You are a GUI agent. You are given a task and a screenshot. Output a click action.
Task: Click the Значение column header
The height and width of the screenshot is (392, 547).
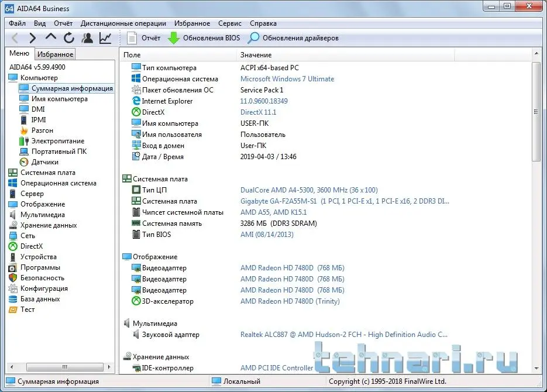[345, 55]
